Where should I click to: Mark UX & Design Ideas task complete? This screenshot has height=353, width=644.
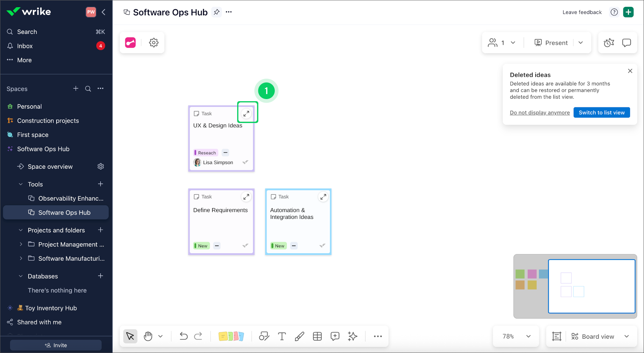(x=245, y=162)
